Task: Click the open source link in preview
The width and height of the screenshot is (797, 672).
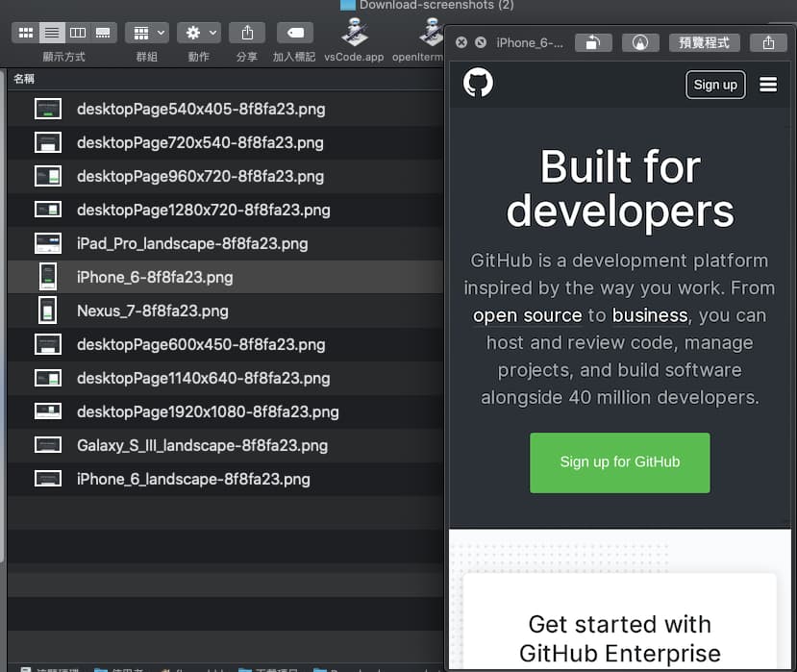Action: click(x=527, y=315)
